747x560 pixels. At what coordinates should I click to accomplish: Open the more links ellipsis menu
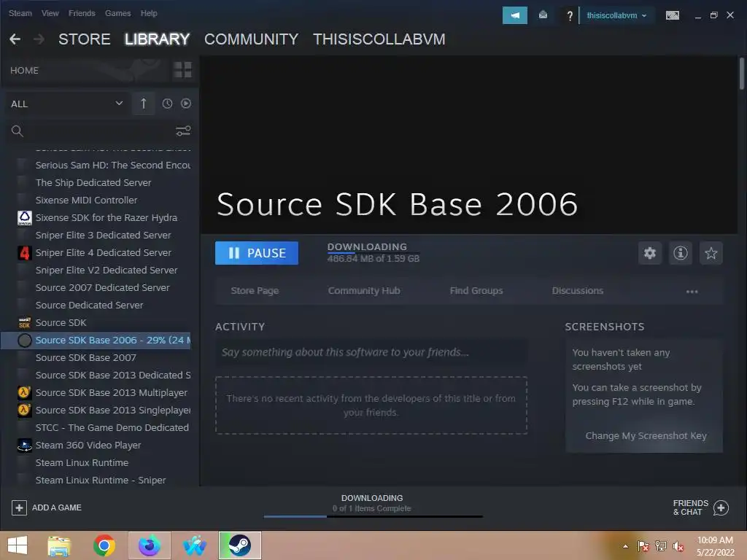pyautogui.click(x=692, y=292)
